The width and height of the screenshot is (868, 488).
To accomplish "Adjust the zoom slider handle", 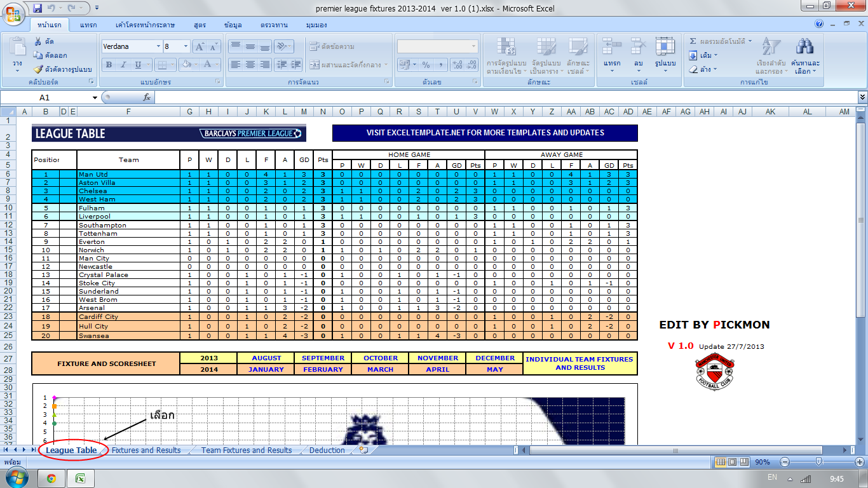I will (x=818, y=462).
